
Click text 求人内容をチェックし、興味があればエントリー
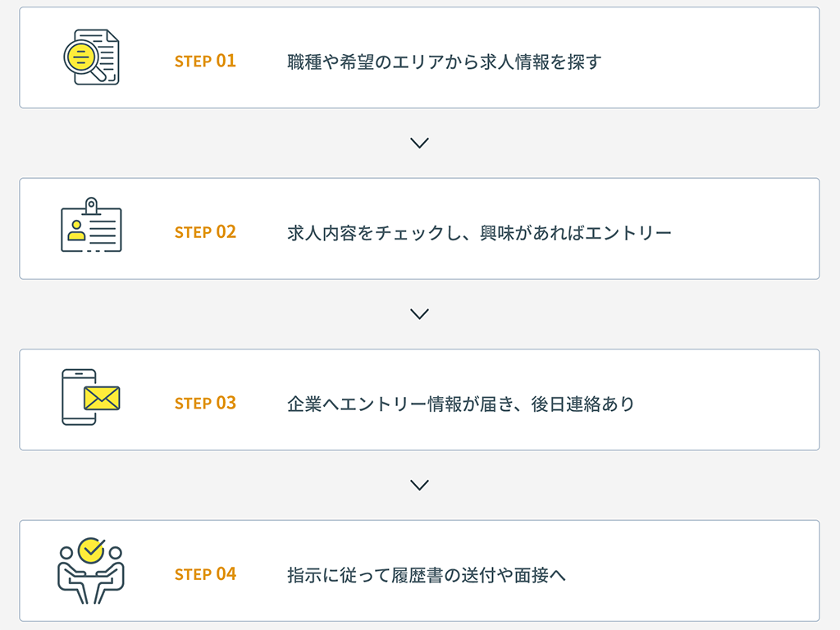(x=479, y=233)
